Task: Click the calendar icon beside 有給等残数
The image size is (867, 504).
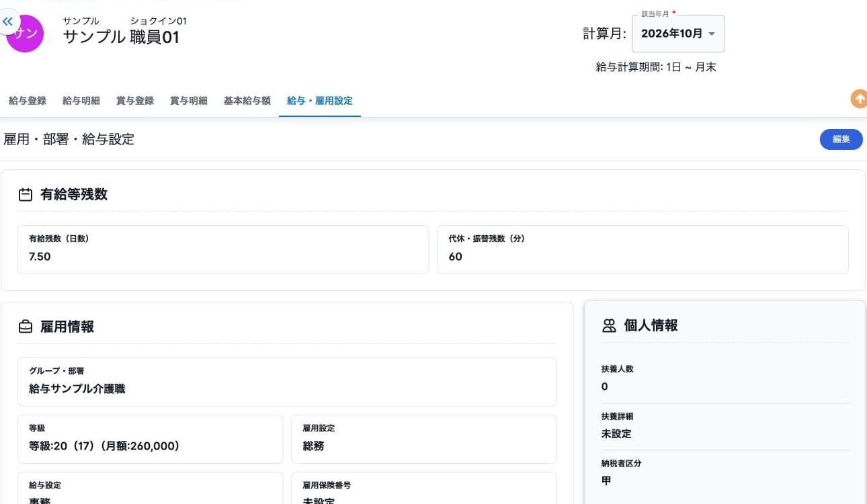Action: coord(26,195)
